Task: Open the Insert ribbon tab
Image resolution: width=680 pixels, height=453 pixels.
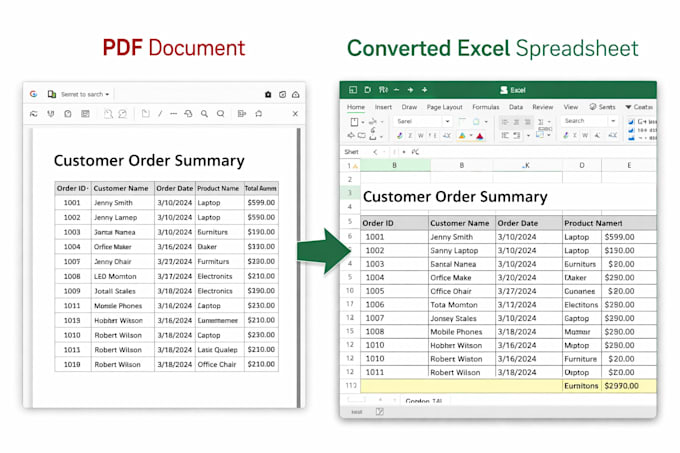Action: pyautogui.click(x=383, y=107)
